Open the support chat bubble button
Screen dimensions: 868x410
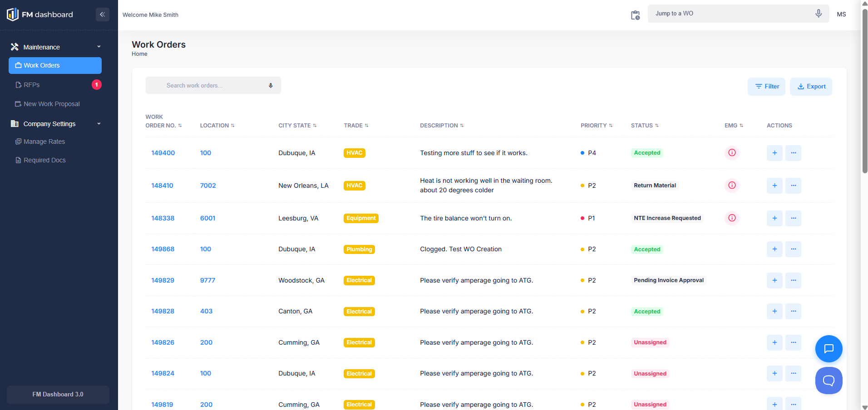pyautogui.click(x=829, y=381)
